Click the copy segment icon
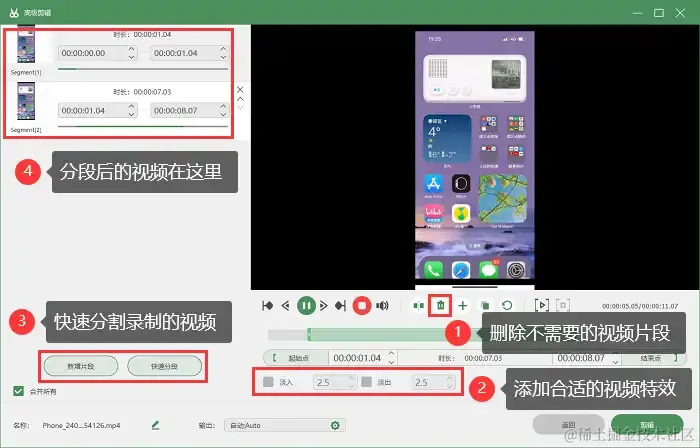Viewport: 700px width, 448px height. click(485, 306)
